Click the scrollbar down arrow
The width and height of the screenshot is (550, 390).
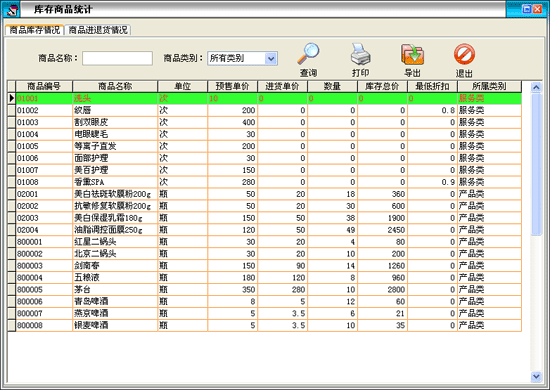(536, 377)
